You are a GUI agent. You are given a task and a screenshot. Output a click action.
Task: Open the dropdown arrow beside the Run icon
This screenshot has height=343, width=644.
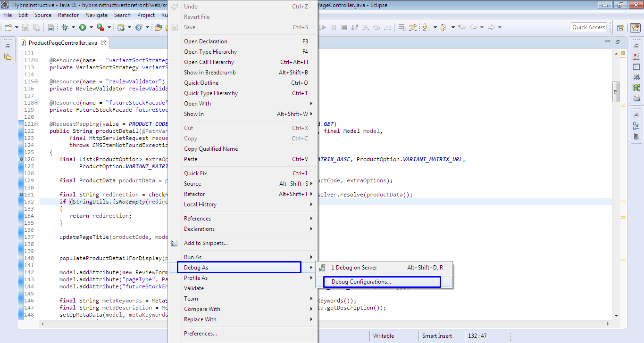click(91, 27)
